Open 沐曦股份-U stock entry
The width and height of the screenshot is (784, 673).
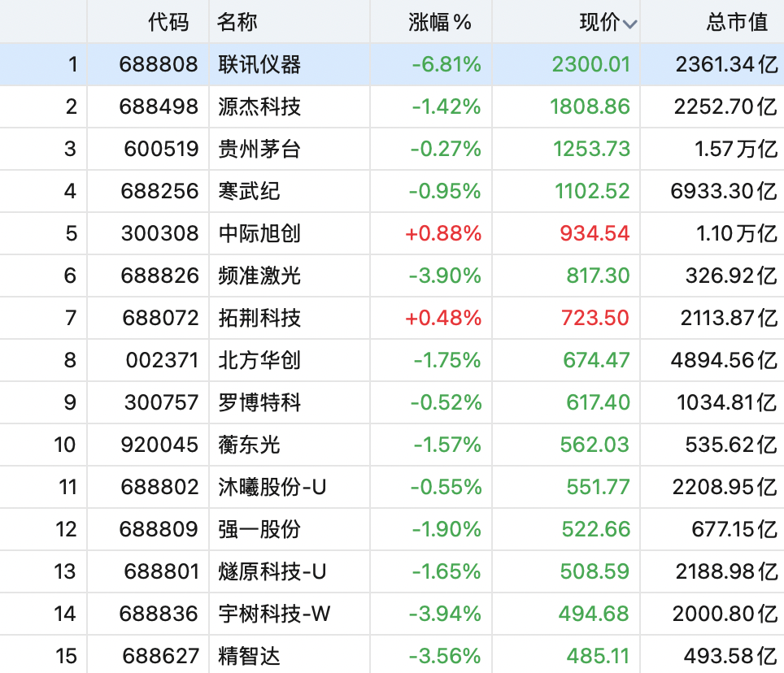tap(272, 487)
